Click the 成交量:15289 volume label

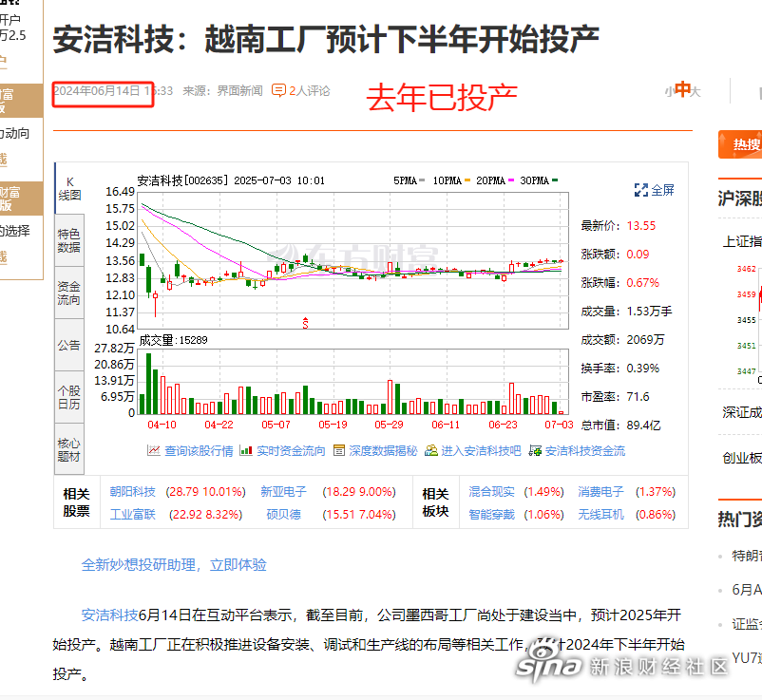[174, 340]
